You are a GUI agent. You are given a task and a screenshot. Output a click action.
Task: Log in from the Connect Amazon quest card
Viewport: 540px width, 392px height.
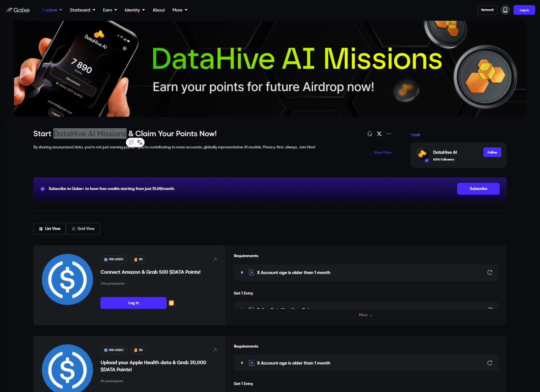(x=133, y=303)
